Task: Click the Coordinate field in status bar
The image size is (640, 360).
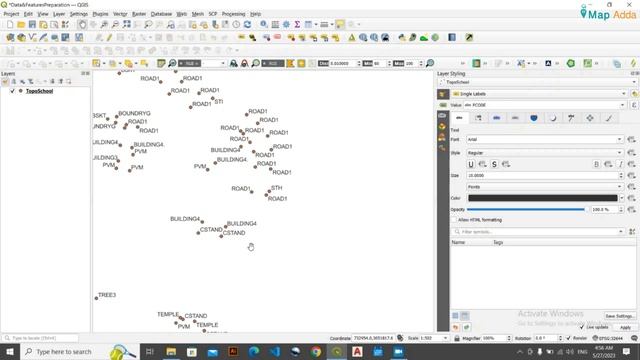Action: (373, 338)
